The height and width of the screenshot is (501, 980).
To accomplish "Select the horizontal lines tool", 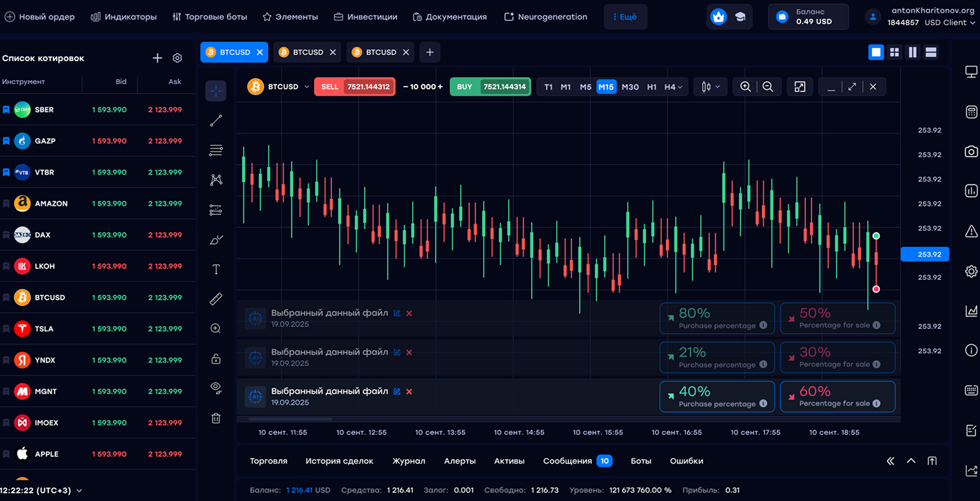I will (x=216, y=150).
